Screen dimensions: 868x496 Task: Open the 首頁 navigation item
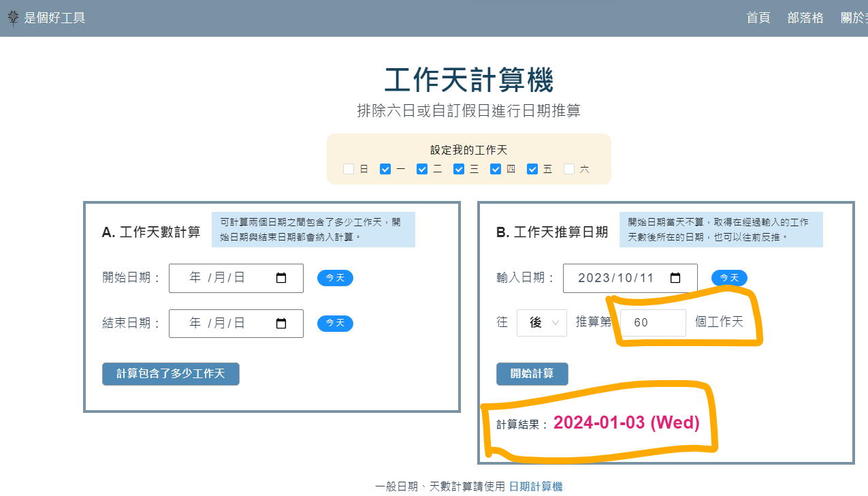(x=758, y=18)
